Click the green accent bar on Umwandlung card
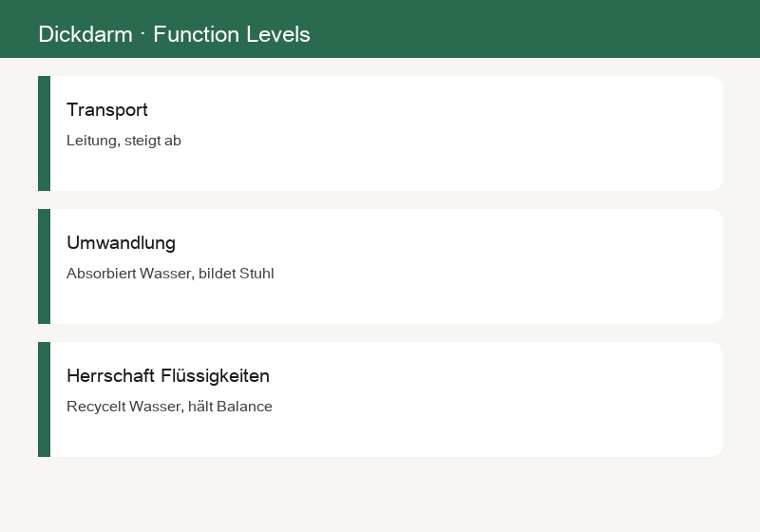The width and height of the screenshot is (760, 532). (44, 267)
